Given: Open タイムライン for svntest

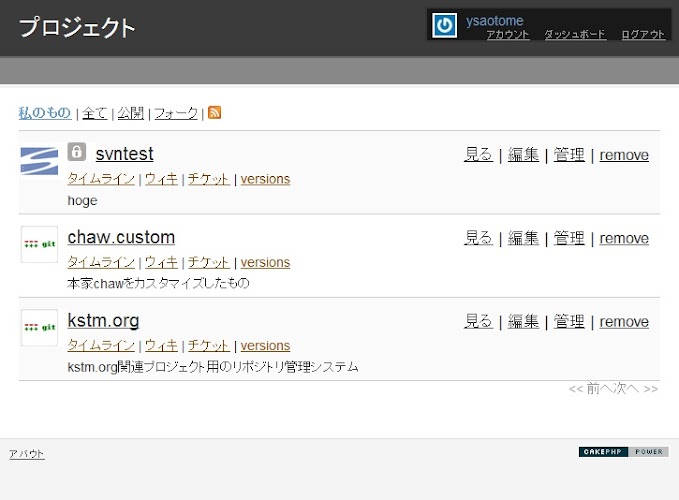Looking at the screenshot, I should (101, 179).
